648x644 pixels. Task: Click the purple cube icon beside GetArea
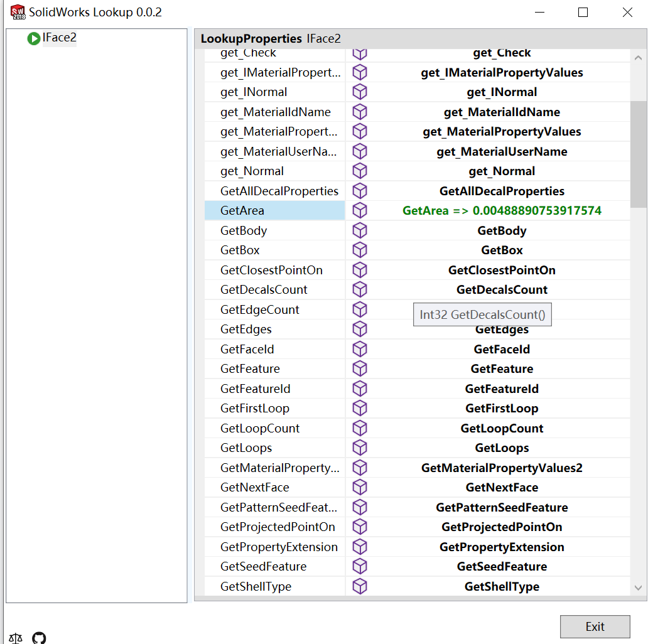360,210
